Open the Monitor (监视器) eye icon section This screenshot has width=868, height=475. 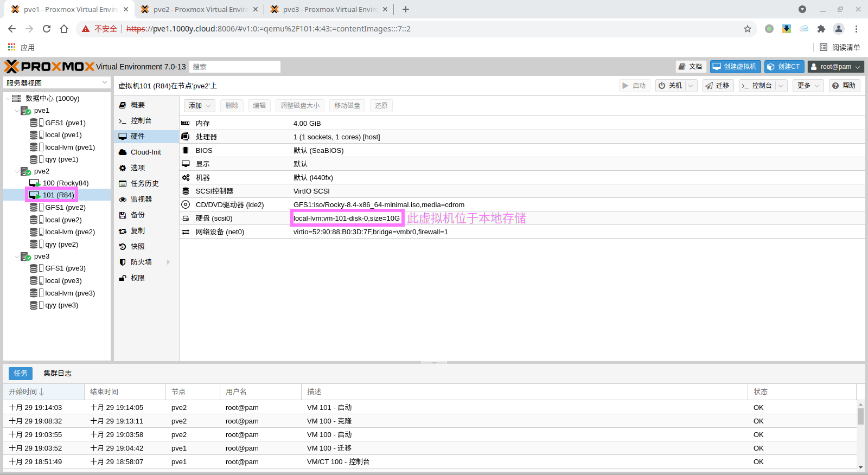point(141,200)
